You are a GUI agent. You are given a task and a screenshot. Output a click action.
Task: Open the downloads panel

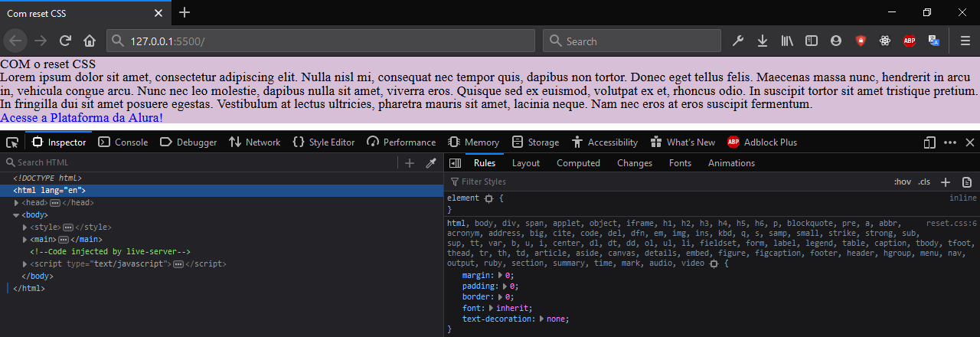[763, 41]
